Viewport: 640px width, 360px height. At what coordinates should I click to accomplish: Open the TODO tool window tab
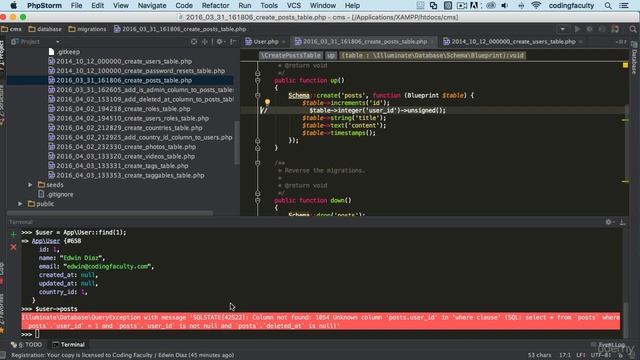click(27, 345)
